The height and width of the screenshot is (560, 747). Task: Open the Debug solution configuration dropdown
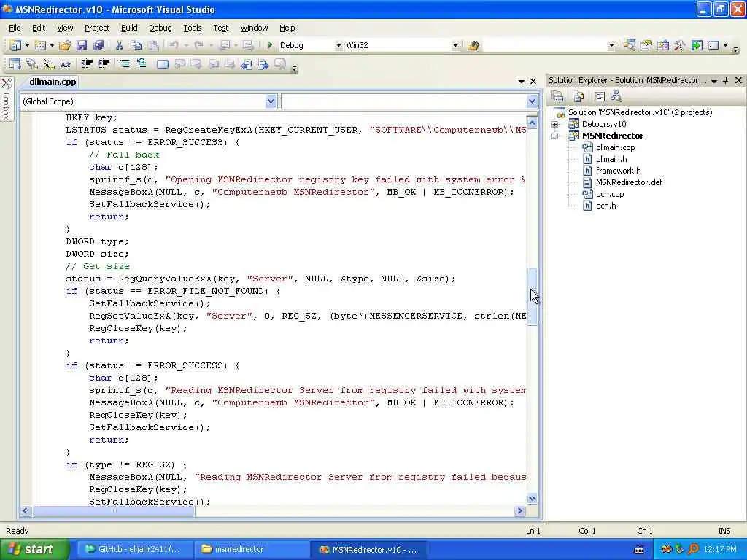tap(338, 46)
